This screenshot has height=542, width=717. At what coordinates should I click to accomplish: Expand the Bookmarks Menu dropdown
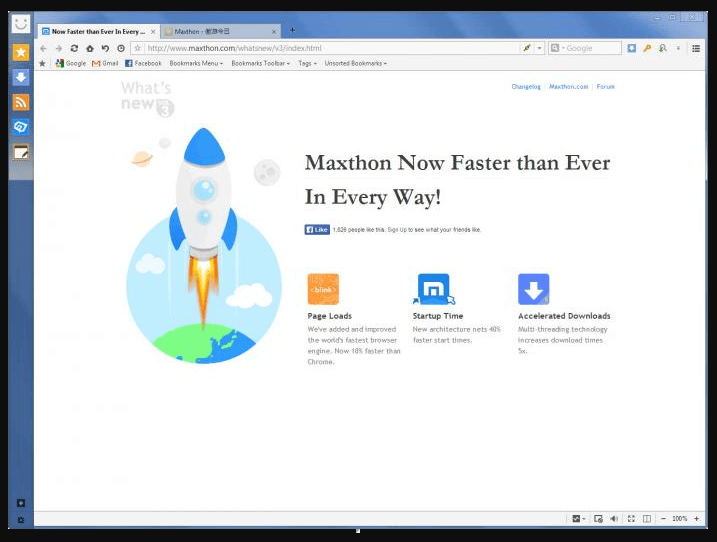[196, 63]
